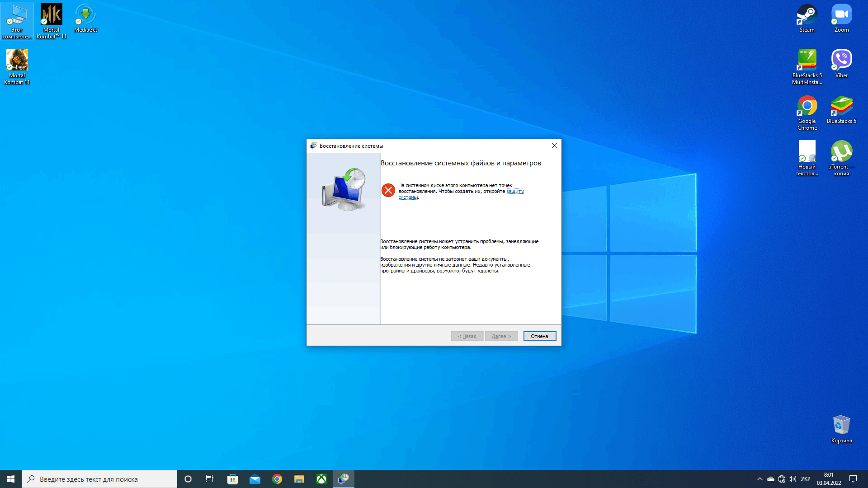
Task: Click the Назад navigation button
Action: (x=467, y=335)
